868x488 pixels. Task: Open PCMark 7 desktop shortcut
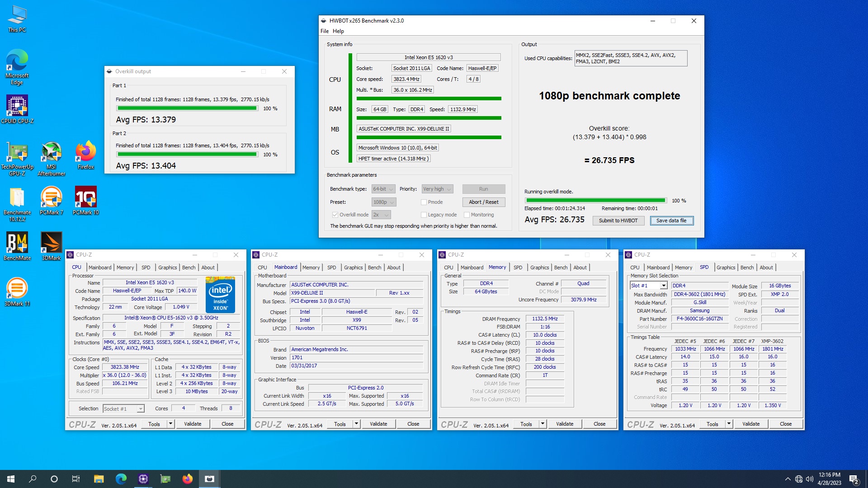52,201
